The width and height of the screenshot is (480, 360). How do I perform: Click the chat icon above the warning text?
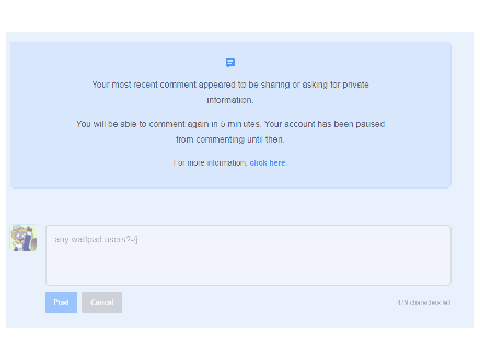tap(230, 62)
